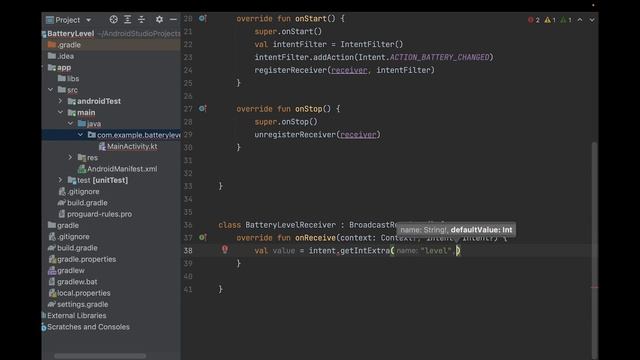Click the Collapse All icon in Project panel

tap(141, 19)
